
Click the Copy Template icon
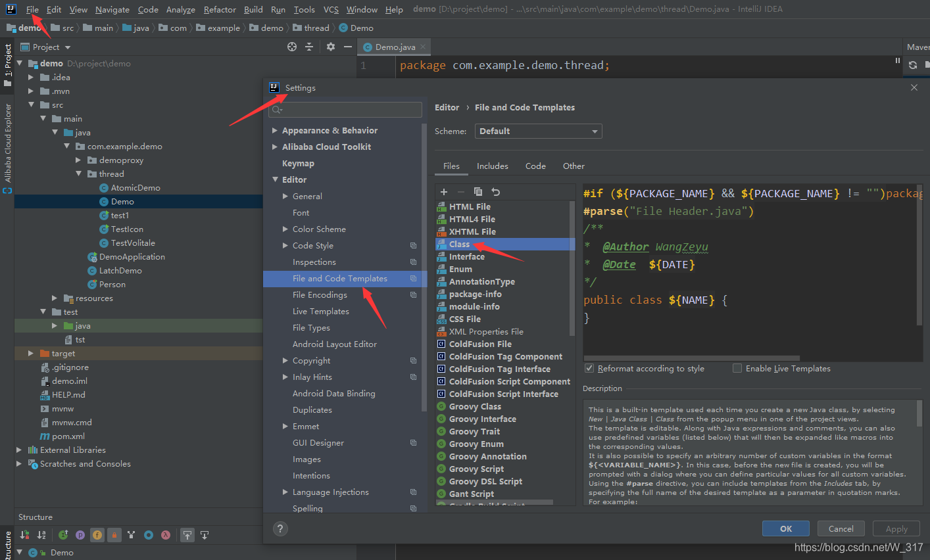478,192
